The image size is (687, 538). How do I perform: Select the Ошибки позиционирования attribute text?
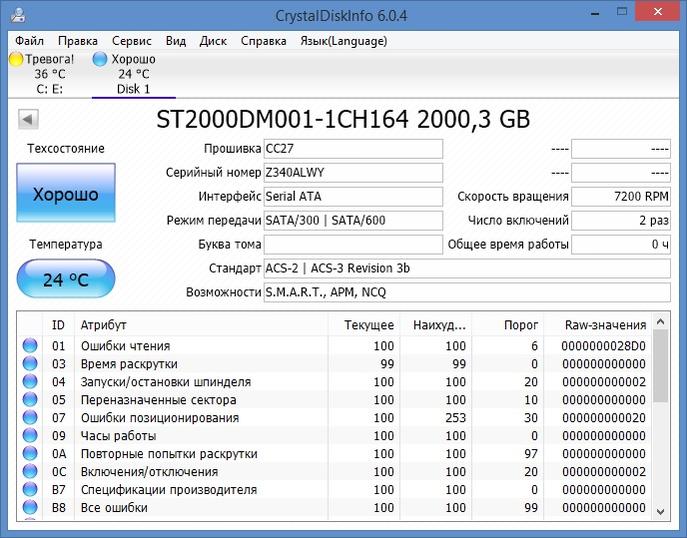(160, 418)
